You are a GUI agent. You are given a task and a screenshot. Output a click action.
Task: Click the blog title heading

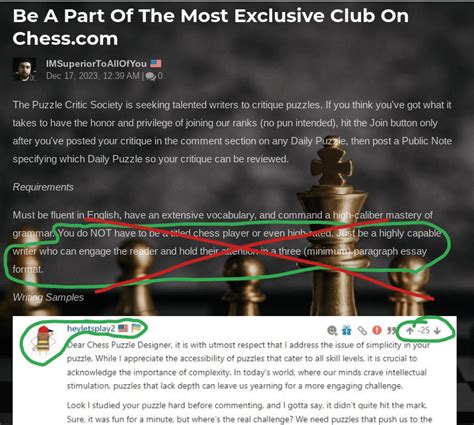[211, 27]
